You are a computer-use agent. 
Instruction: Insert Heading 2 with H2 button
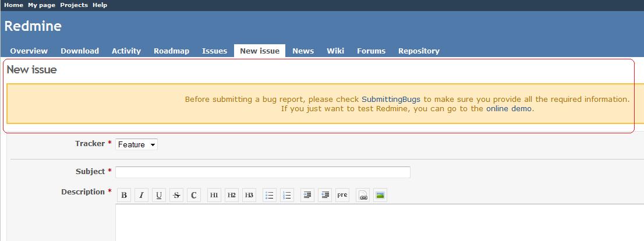coord(232,195)
